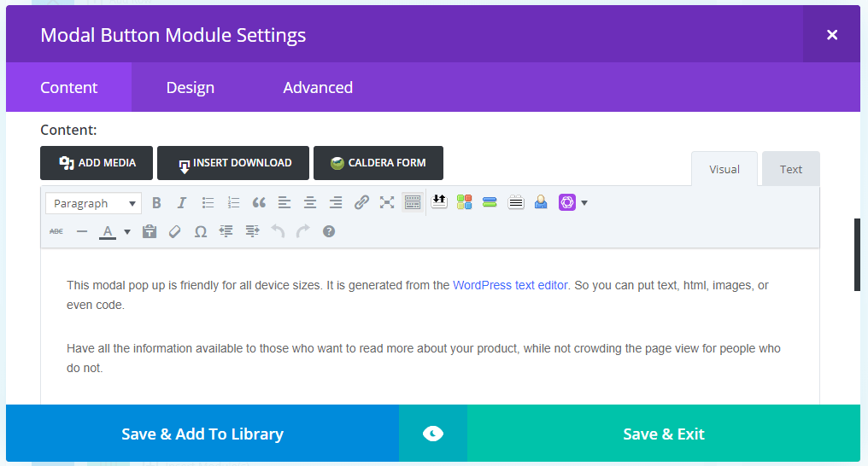Image resolution: width=868 pixels, height=466 pixels.
Task: Click the Add Media button
Action: pos(97,163)
